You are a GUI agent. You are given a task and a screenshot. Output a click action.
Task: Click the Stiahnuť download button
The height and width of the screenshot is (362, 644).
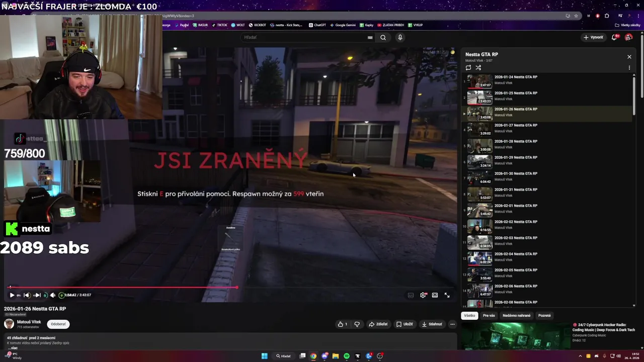432,324
